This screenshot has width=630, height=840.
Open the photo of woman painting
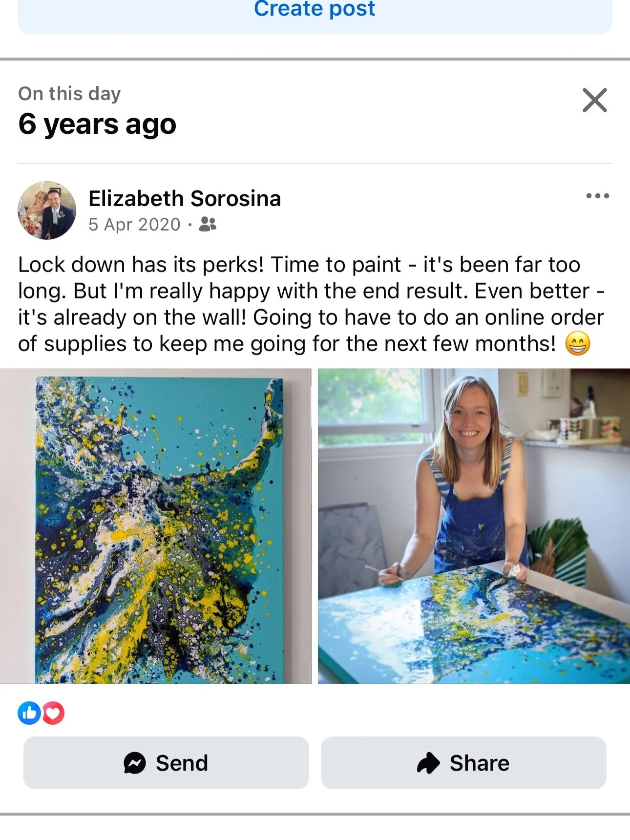click(474, 526)
